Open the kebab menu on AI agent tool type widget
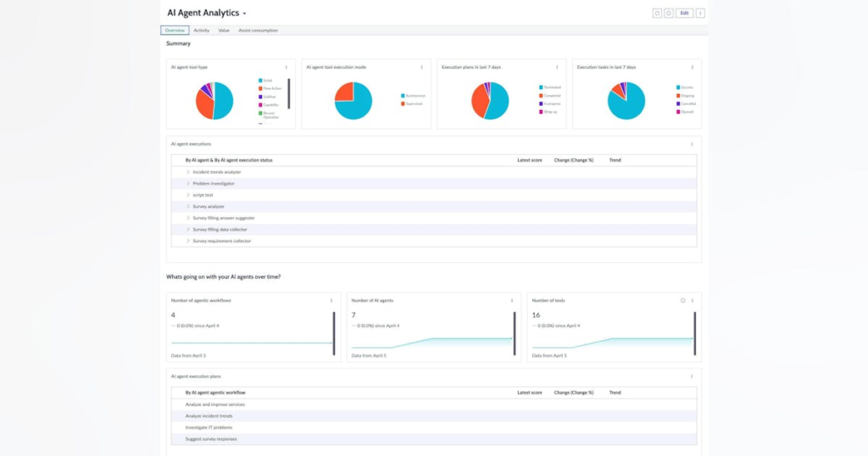The height and width of the screenshot is (456, 868). click(x=286, y=67)
